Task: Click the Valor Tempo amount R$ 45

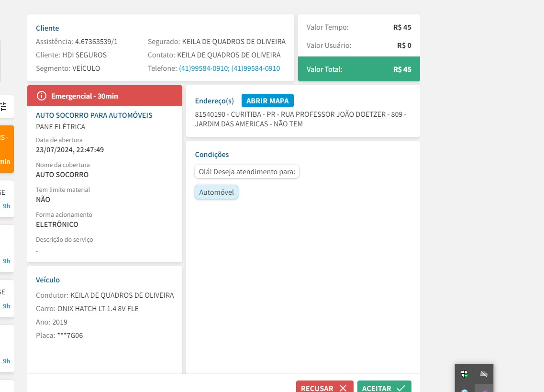Action: pyautogui.click(x=402, y=27)
